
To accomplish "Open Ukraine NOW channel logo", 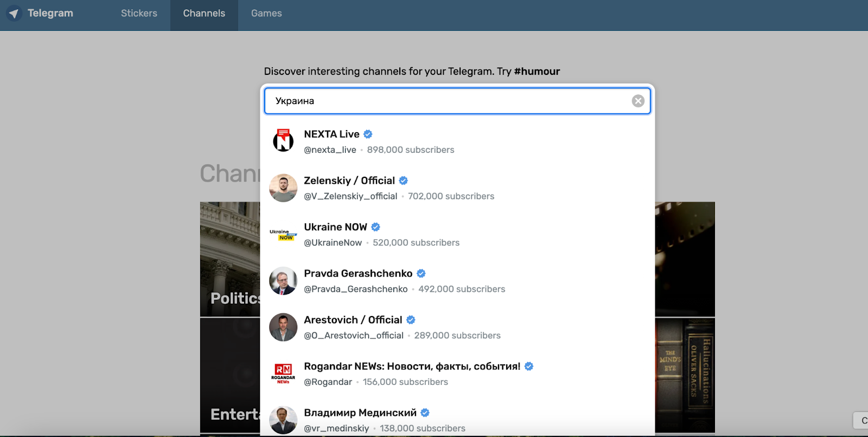I will pos(283,235).
